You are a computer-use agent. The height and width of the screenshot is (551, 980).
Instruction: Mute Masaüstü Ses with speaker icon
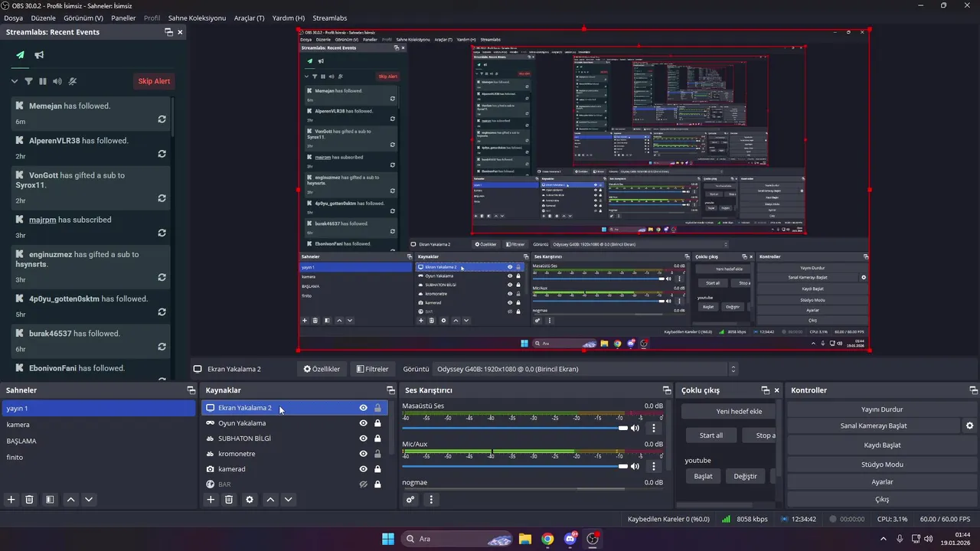pos(635,428)
